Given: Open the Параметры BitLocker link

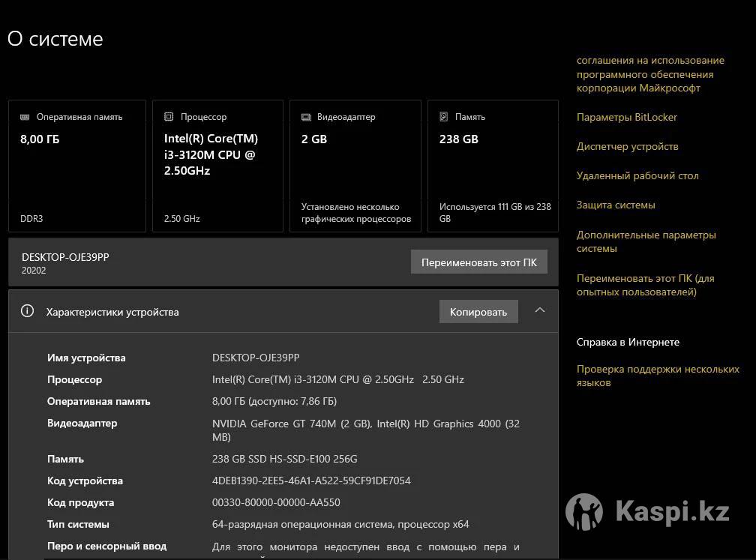Looking at the screenshot, I should coord(626,117).
